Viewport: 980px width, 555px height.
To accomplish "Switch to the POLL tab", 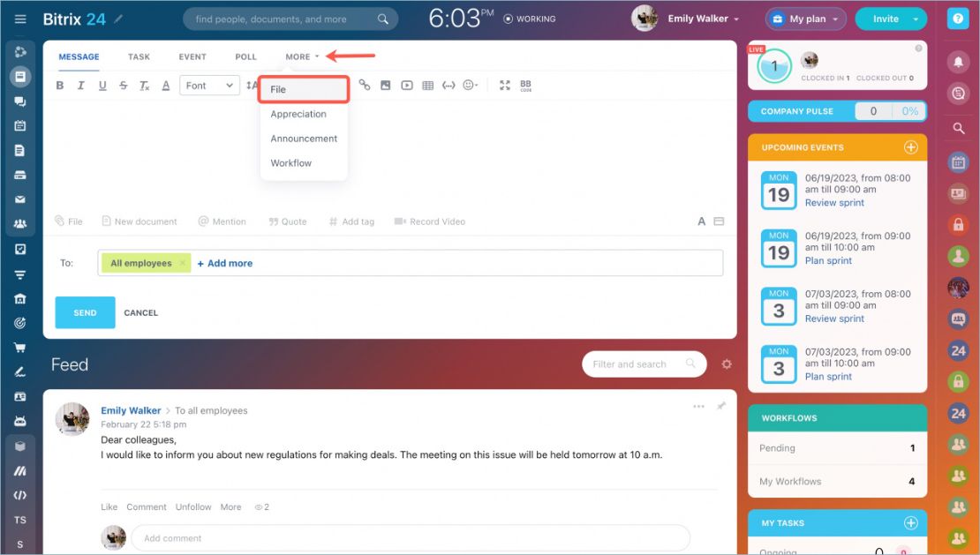I will pyautogui.click(x=245, y=56).
